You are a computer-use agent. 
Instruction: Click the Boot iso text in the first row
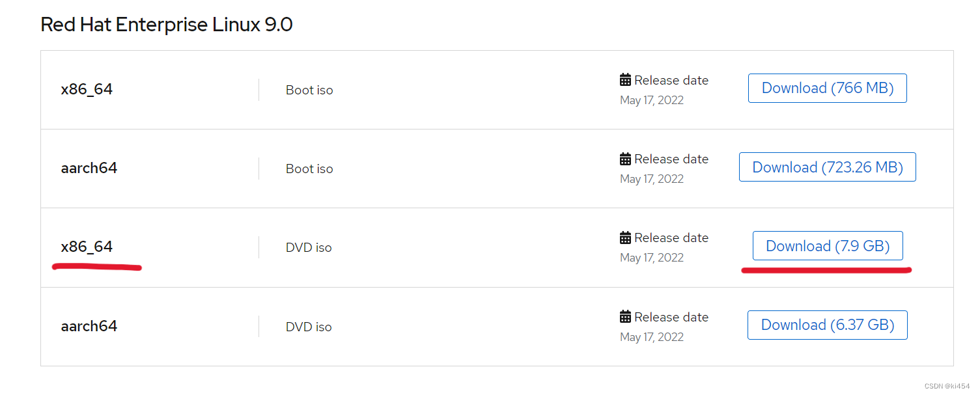point(309,90)
